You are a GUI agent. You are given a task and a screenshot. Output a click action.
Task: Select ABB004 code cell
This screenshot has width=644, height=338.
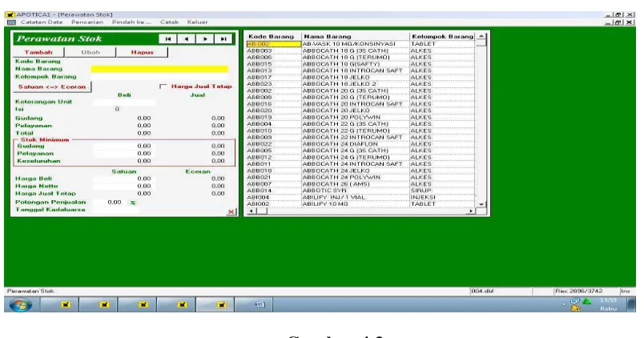tap(273, 124)
